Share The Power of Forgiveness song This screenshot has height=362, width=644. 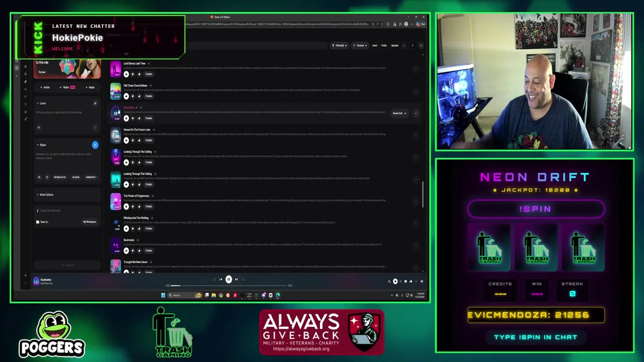tap(139, 206)
